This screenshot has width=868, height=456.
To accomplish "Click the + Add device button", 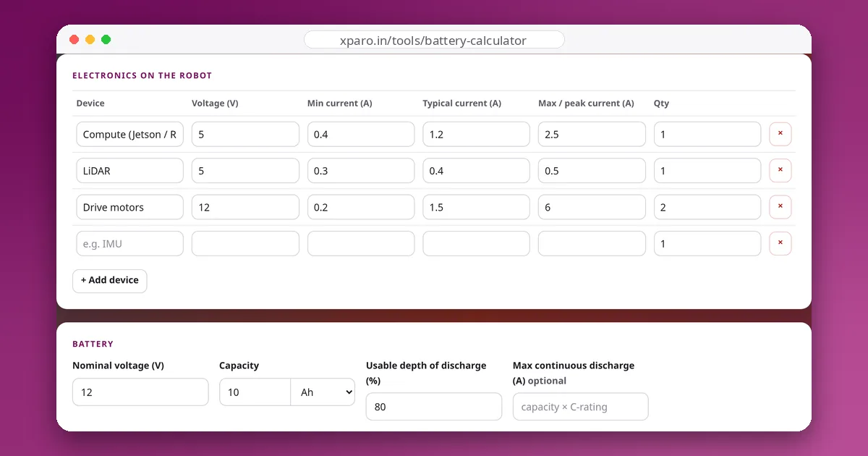I will pyautogui.click(x=110, y=281).
